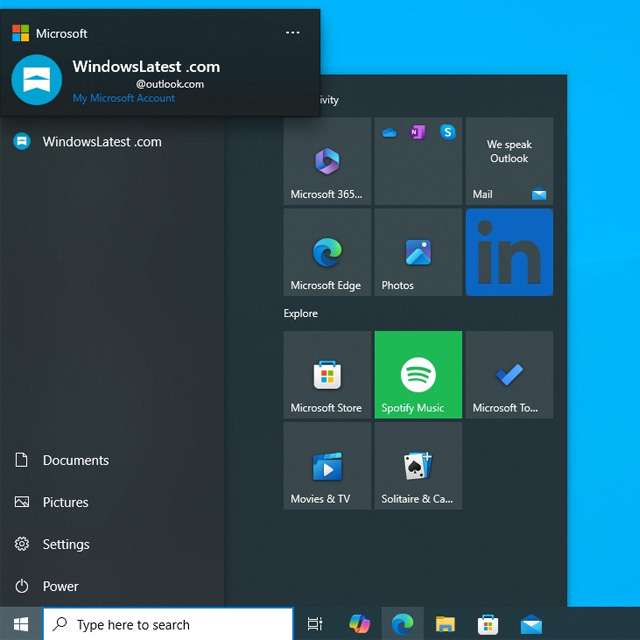Select the WindowsLatest .com user account entry
Viewport: 640px width, 640px height.
pos(112,142)
